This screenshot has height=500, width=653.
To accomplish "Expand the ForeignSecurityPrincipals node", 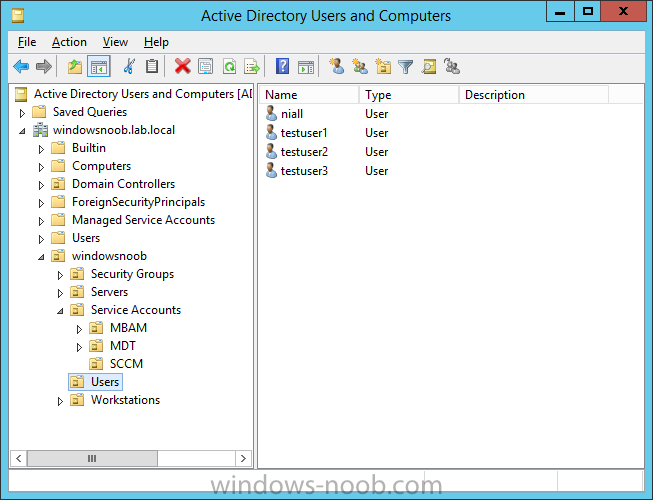I will [41, 203].
